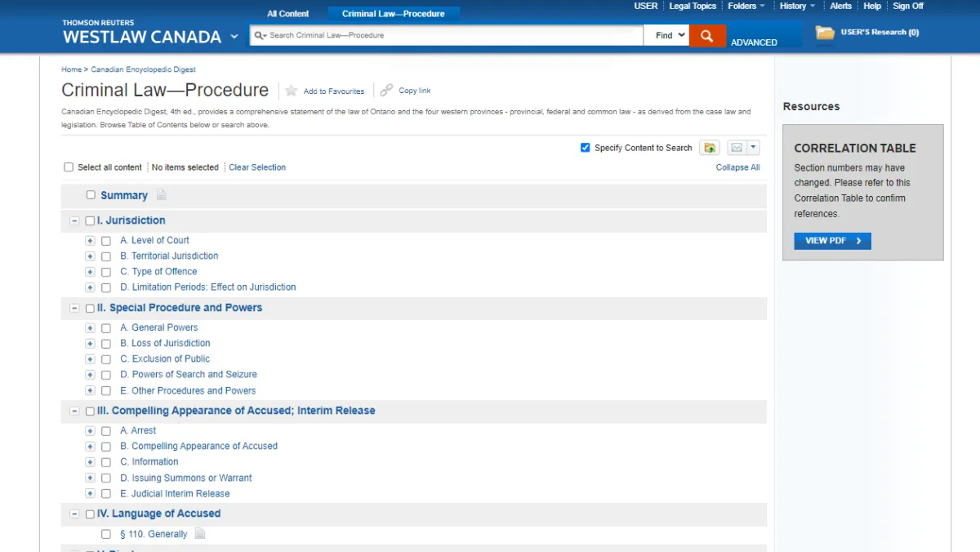Expand the B. Territorial Jurisdiction section
Viewport: 980px width, 552px height.
click(x=90, y=256)
